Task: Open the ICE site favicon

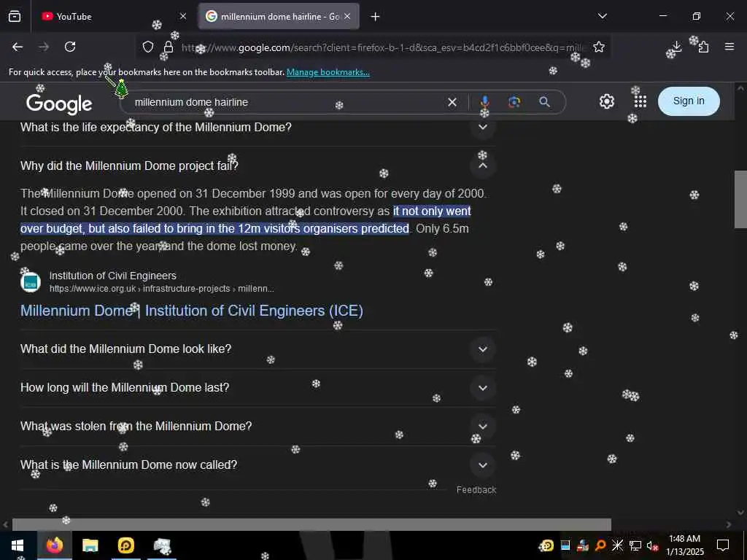Action: [x=31, y=282]
